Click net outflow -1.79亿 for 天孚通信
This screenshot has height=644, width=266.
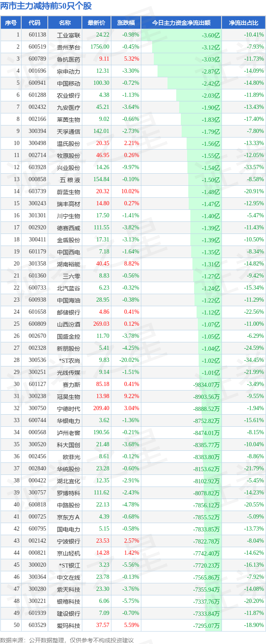(211, 132)
